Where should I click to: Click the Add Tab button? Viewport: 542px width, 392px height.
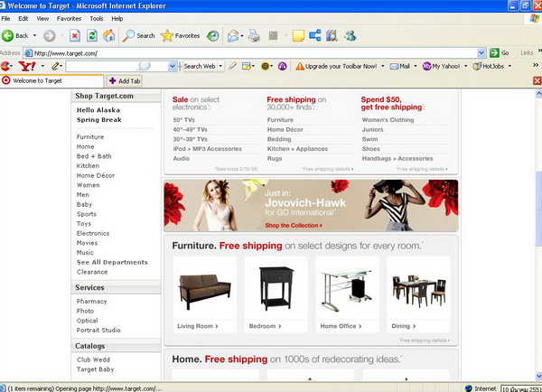click(124, 81)
